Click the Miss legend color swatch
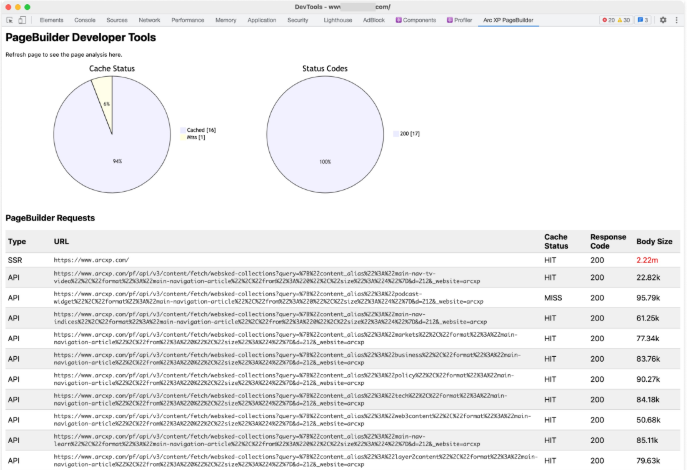This screenshot has height=470, width=687. (183, 137)
